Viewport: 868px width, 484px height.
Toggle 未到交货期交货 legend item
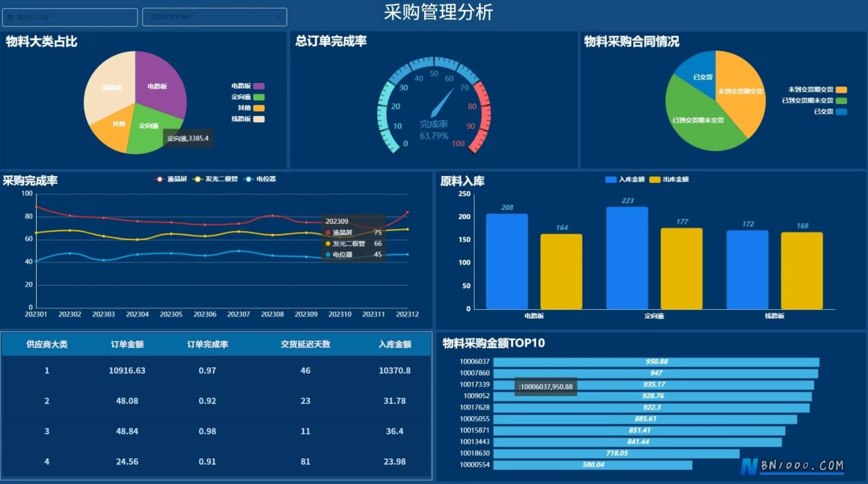click(x=817, y=90)
